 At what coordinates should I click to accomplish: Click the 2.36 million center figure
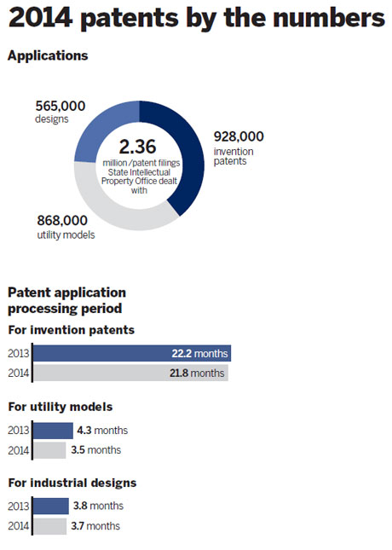[x=137, y=147]
